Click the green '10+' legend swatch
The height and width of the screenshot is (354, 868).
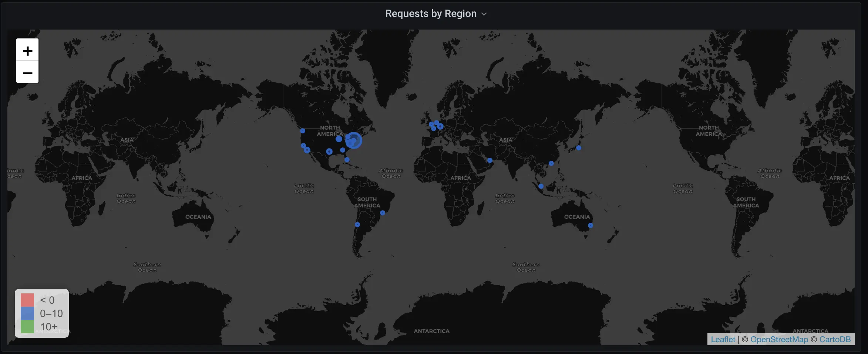click(27, 327)
